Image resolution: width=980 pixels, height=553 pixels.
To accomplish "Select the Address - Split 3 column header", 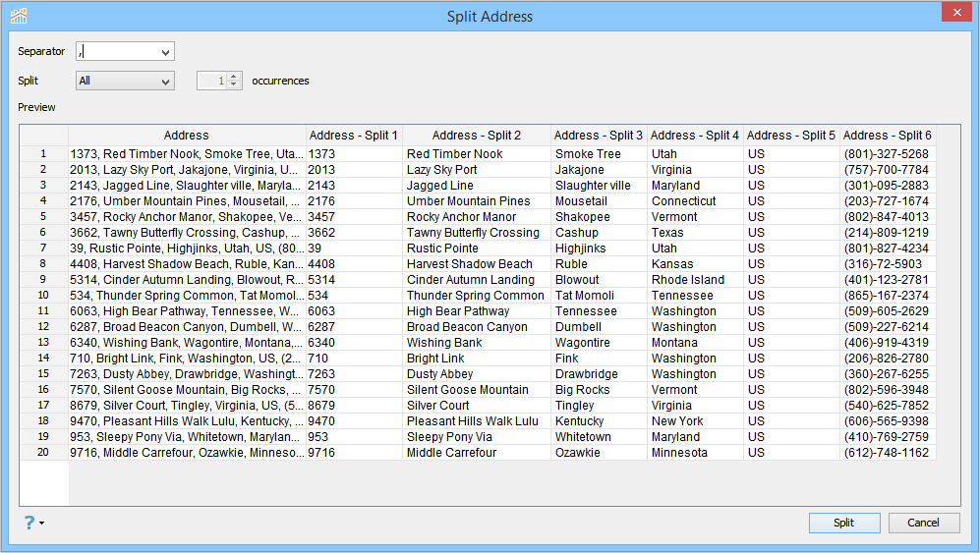I will [x=599, y=136].
